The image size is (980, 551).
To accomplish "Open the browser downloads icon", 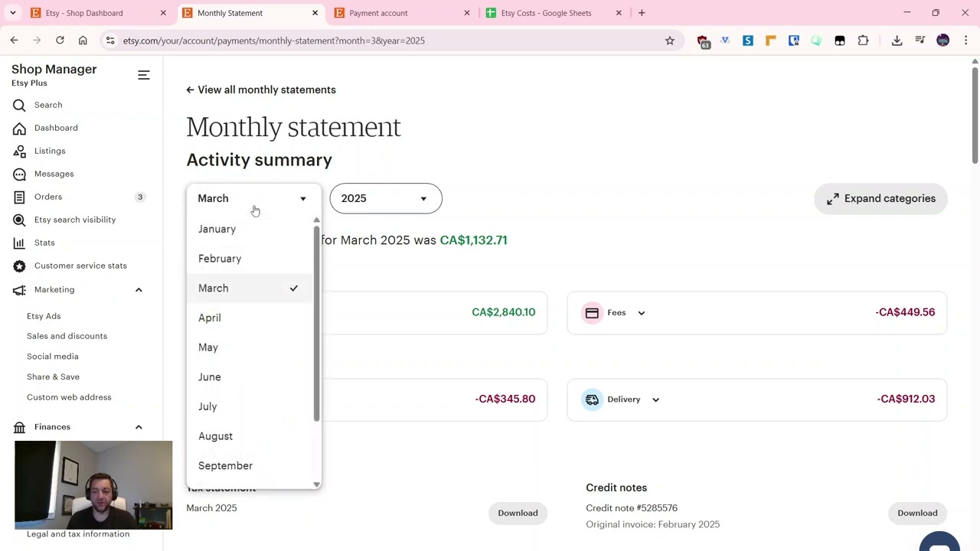I will coord(897,41).
